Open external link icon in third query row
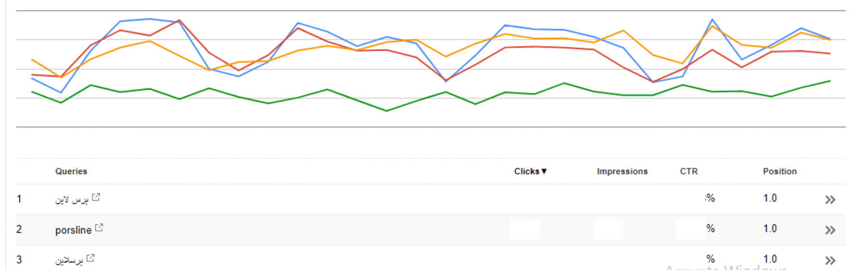This screenshot has width=868, height=272. coord(90,258)
